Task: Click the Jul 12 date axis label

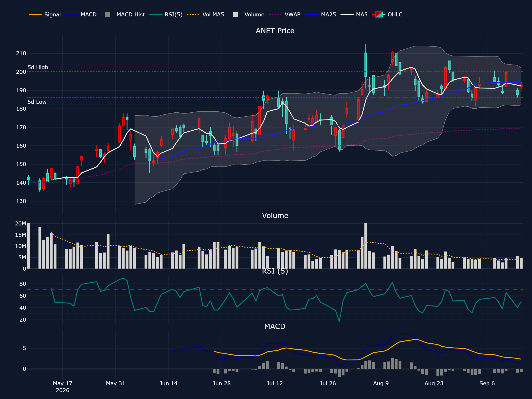Action: [x=275, y=383]
